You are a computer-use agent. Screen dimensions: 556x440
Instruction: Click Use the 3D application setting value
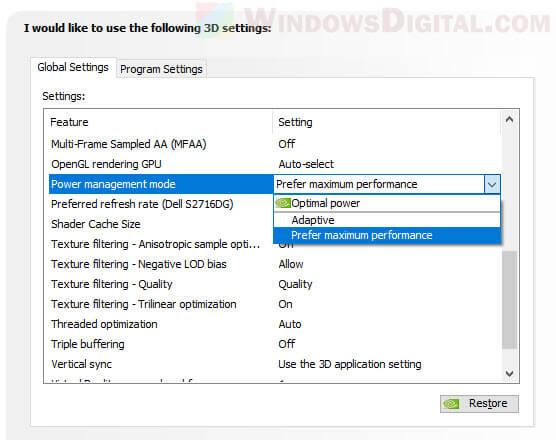(350, 364)
